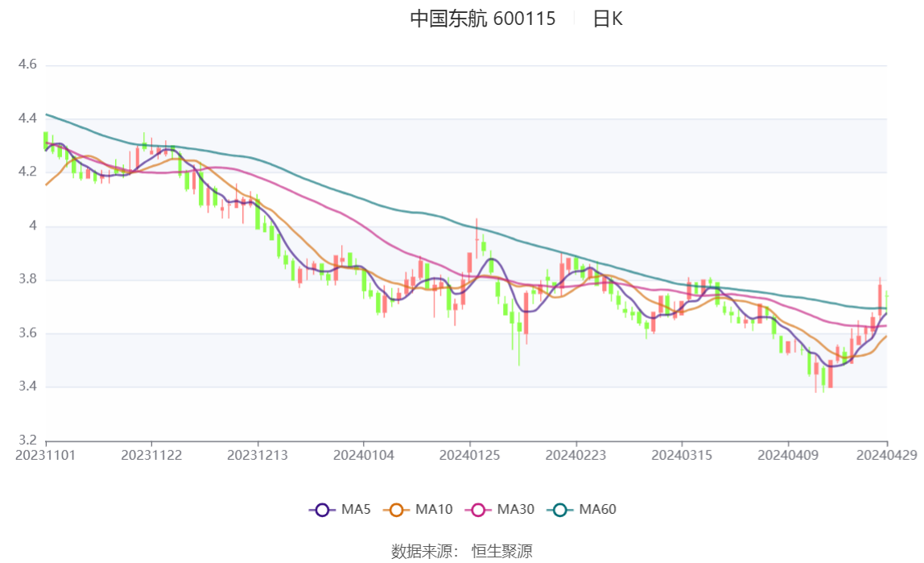Hide the MA10 line via its legend text
This screenshot has height=563, width=924.
(x=434, y=510)
